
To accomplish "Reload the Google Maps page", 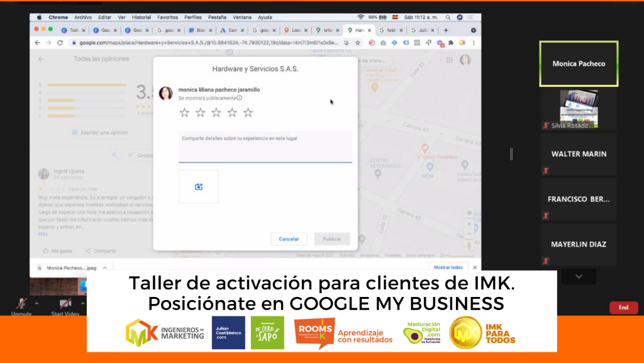I will 60,43.
